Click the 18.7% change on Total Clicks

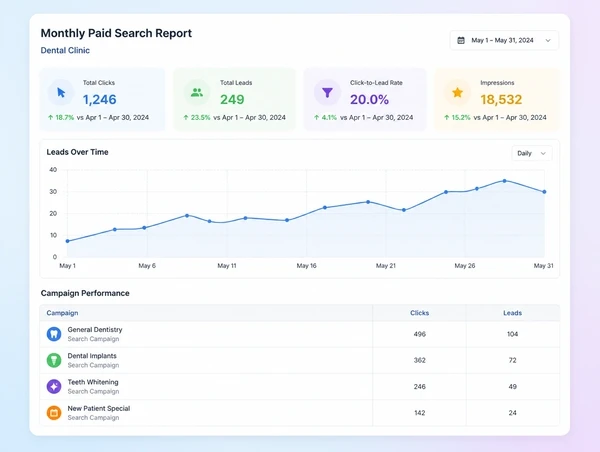pyautogui.click(x=64, y=117)
